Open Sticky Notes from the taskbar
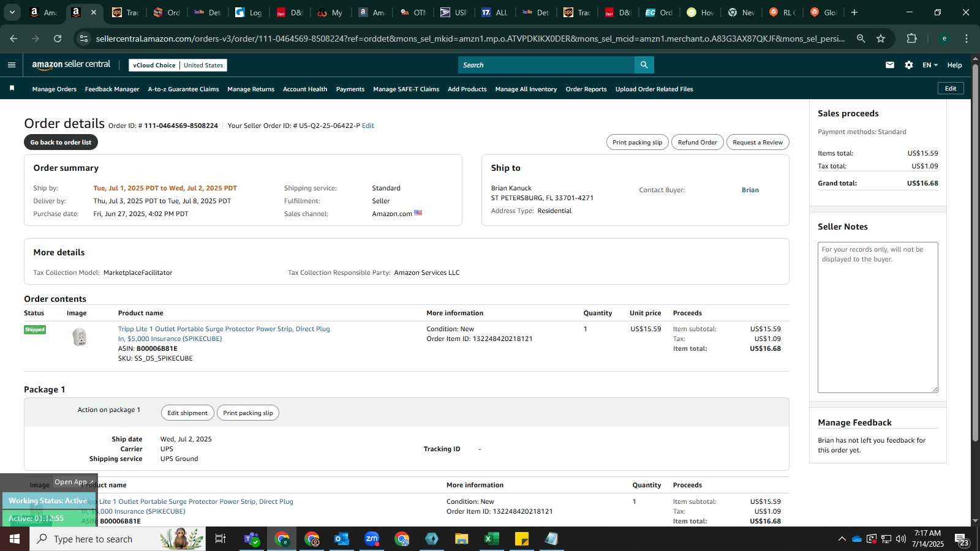This screenshot has height=551, width=980. [522, 539]
